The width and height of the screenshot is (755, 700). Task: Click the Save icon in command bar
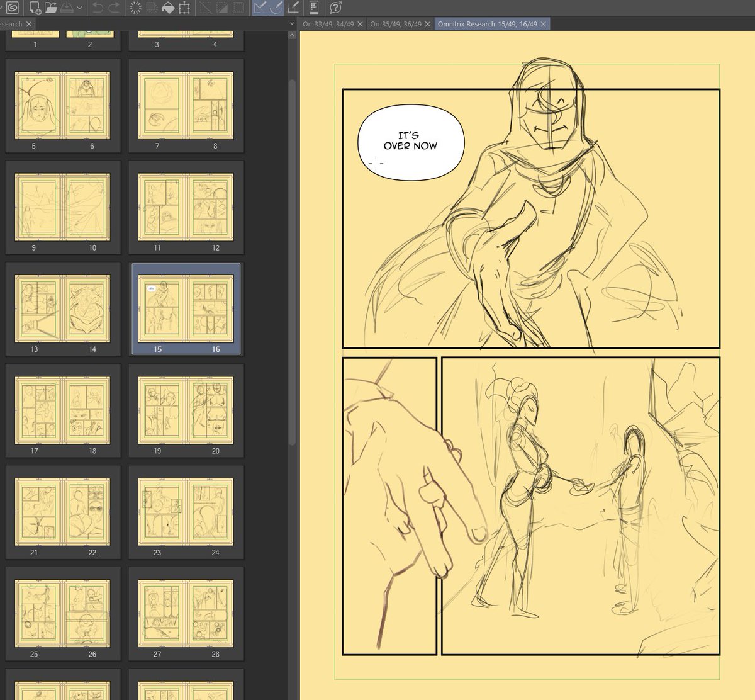[x=67, y=8]
